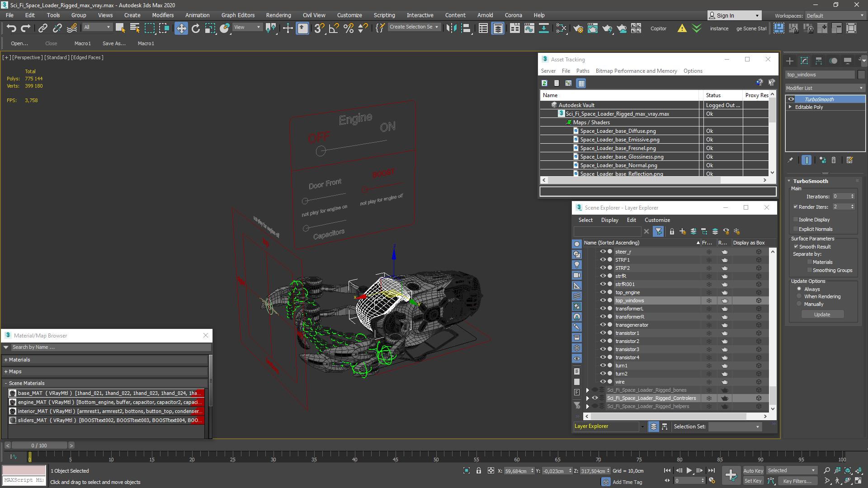Image resolution: width=868 pixels, height=488 pixels.
Task: Expand the Scene Materials section
Action: (x=26, y=383)
